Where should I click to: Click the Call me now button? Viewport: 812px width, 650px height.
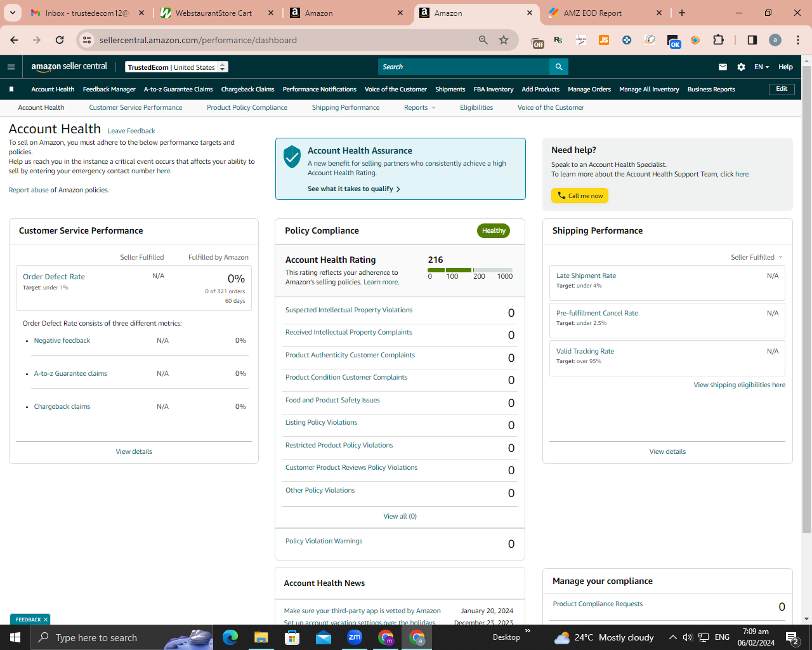pos(580,196)
